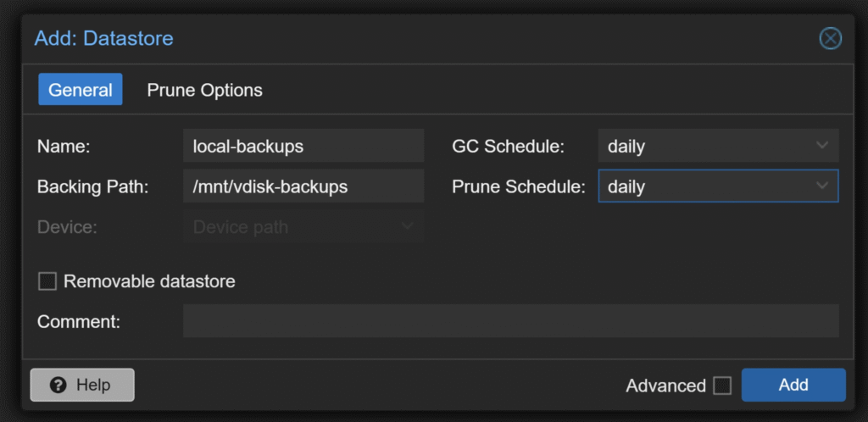Image resolution: width=868 pixels, height=422 pixels.
Task: Close the Add Datastore dialog
Action: 830,39
